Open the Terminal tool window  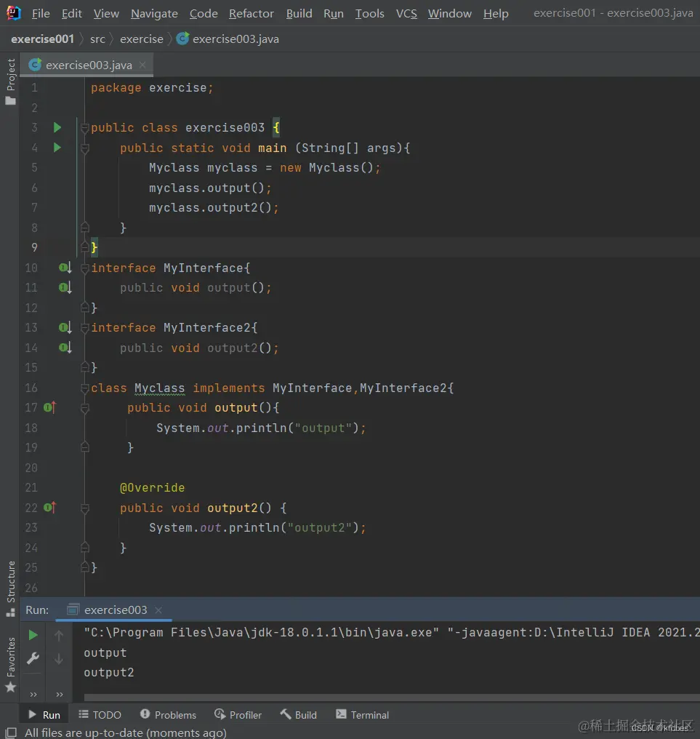click(x=362, y=715)
